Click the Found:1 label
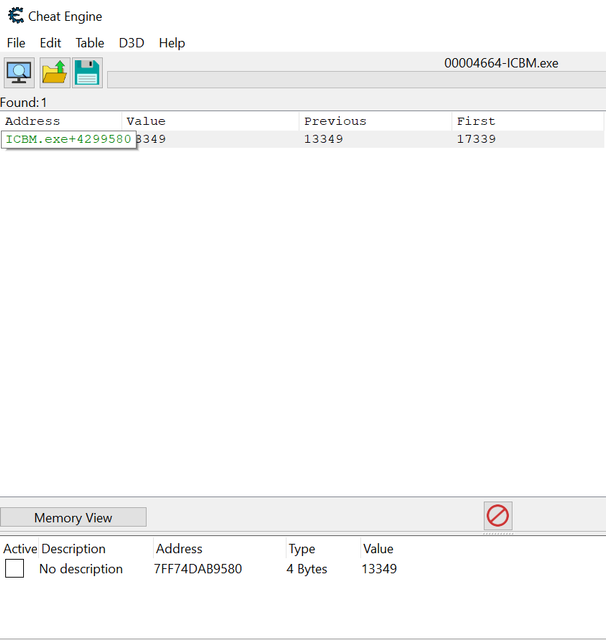Screen dimensions: 606x640 point(23,102)
